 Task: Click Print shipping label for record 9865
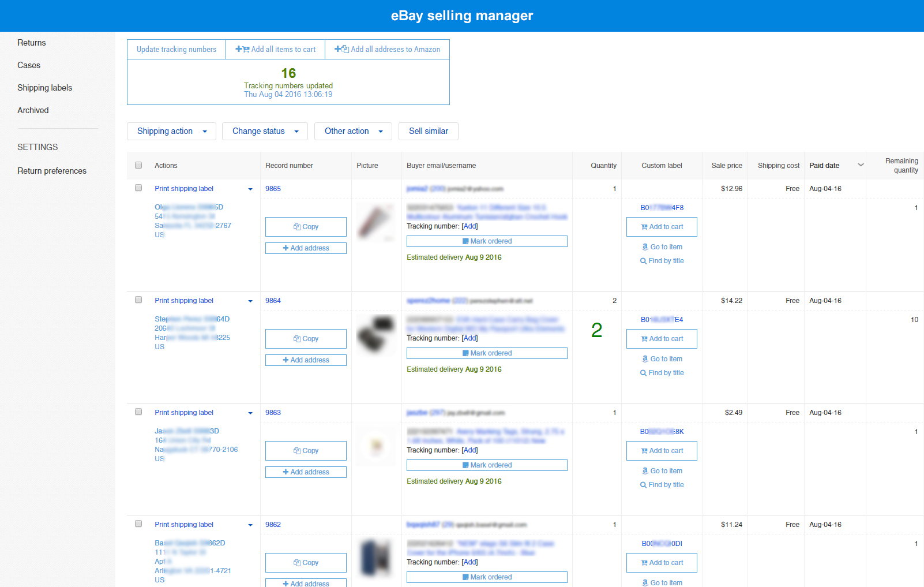point(184,189)
